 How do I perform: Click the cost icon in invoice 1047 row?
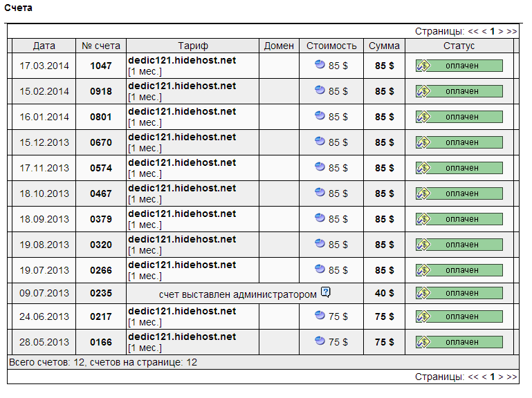[320, 64]
